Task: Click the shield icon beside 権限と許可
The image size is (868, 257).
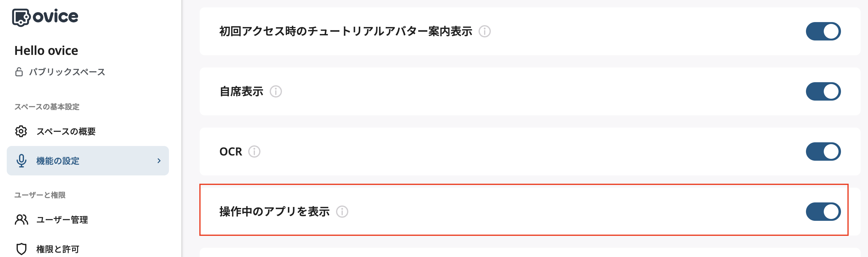Action: 22,249
